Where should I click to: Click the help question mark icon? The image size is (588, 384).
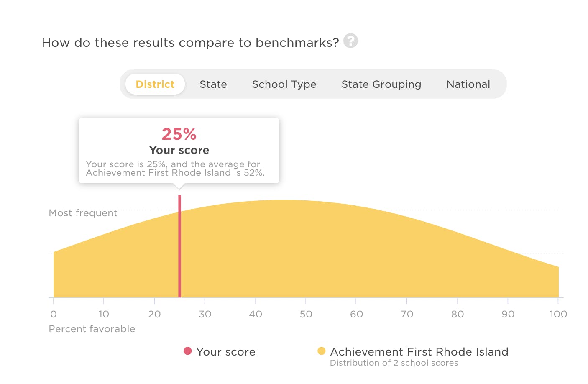[350, 41]
